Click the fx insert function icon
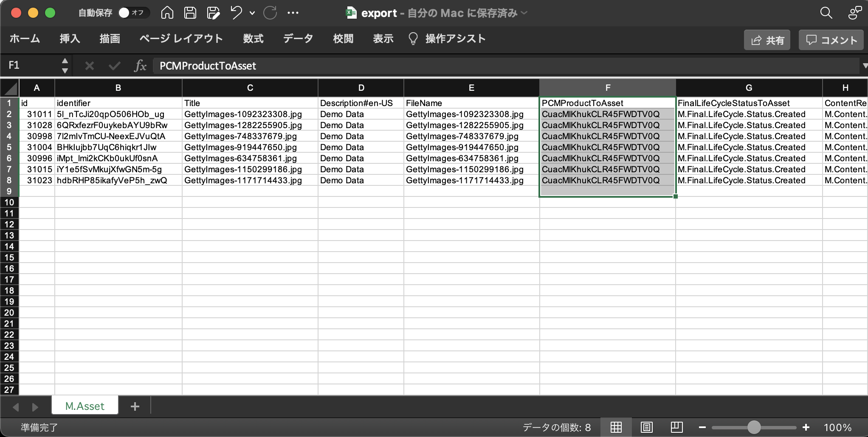The height and width of the screenshot is (437, 868). coord(140,66)
